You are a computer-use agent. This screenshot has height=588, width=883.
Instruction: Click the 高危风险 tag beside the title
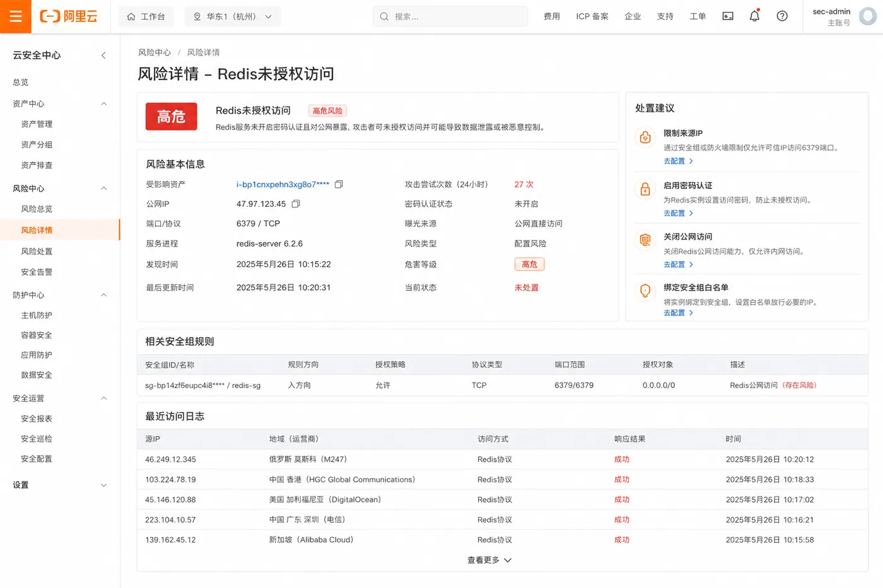pos(327,111)
